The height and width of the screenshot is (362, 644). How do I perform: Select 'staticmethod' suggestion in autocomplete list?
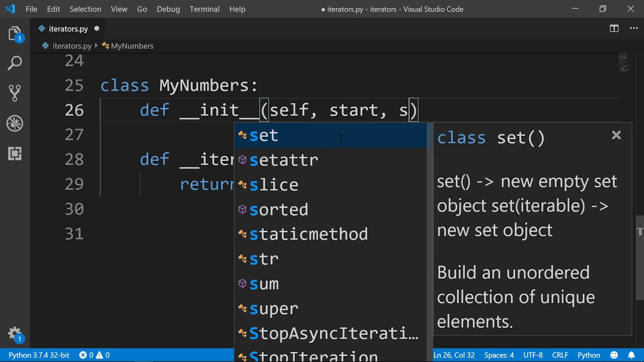(x=331, y=234)
